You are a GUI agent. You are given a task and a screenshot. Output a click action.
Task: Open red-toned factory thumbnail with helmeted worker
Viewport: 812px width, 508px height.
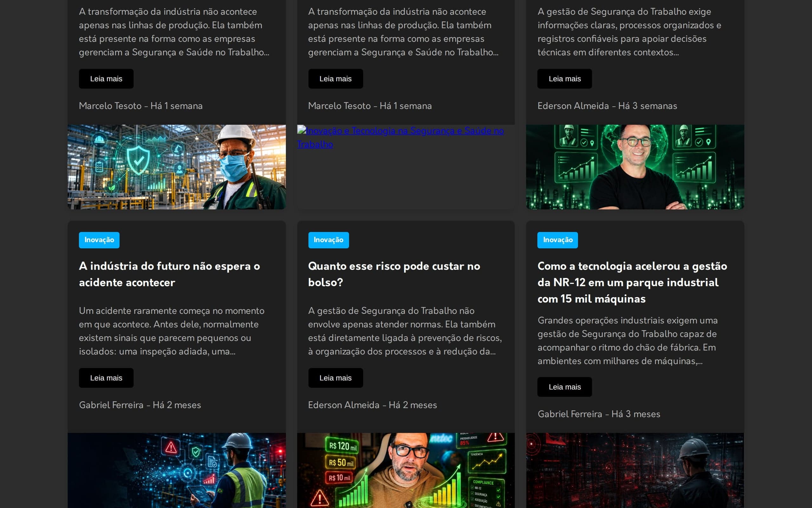coord(635,470)
